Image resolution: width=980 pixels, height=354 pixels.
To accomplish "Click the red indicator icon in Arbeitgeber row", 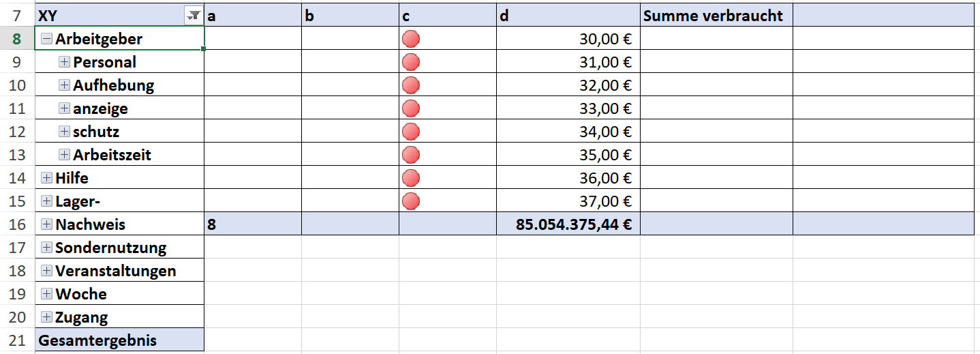I will coord(411,39).
